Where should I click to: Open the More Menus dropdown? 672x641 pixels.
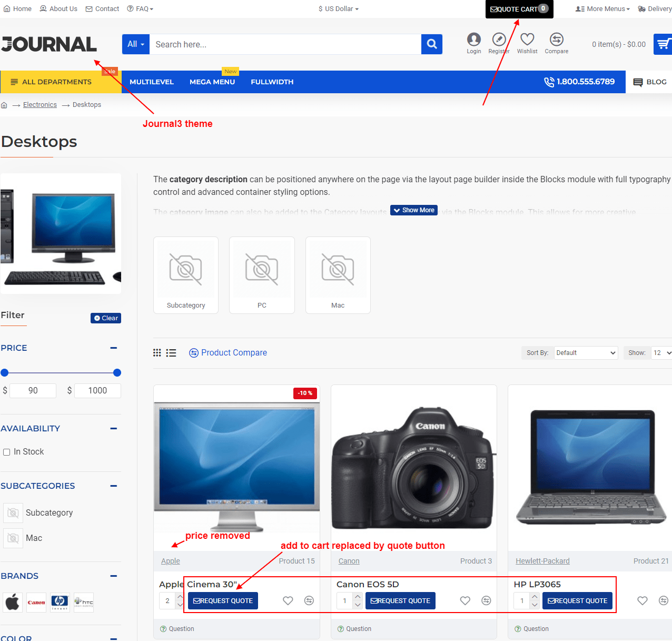coord(602,9)
